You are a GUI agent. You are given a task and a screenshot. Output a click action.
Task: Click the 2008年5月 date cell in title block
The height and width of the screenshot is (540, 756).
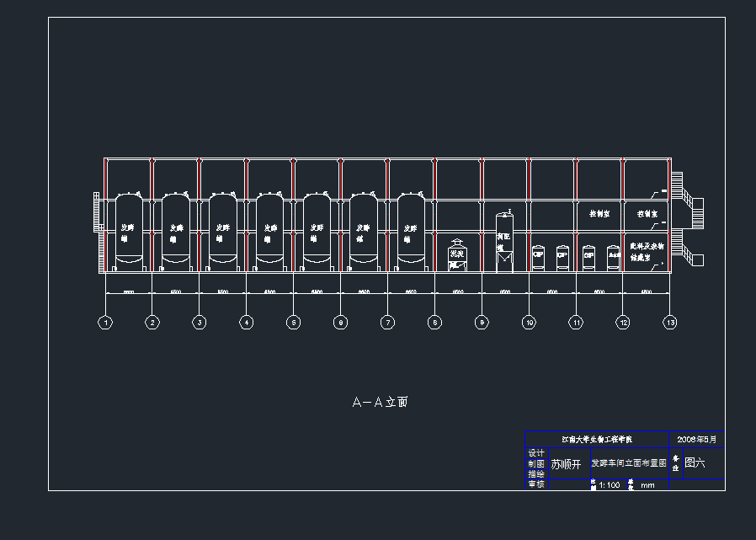pos(697,439)
